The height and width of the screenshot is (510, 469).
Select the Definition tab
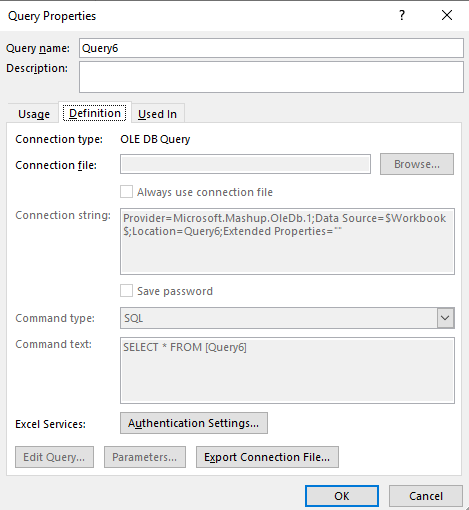pos(95,113)
